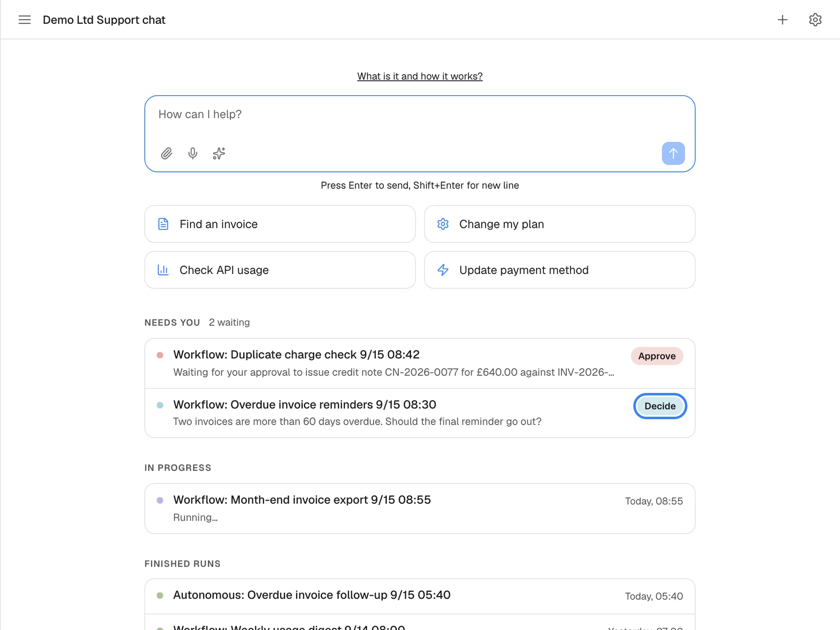Click the document icon on Find an invoice
The image size is (840, 630).
[x=163, y=224]
